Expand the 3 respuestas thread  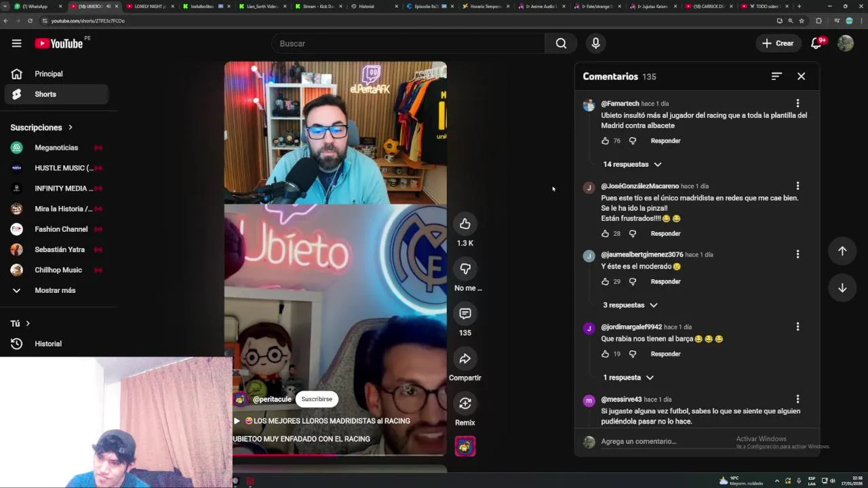(x=630, y=305)
